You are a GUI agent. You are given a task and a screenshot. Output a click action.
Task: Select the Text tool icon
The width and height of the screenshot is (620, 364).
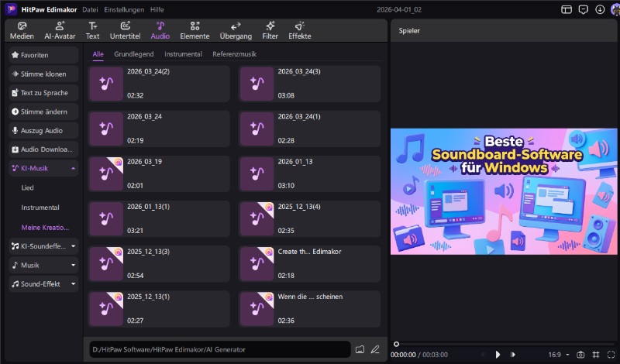point(92,26)
